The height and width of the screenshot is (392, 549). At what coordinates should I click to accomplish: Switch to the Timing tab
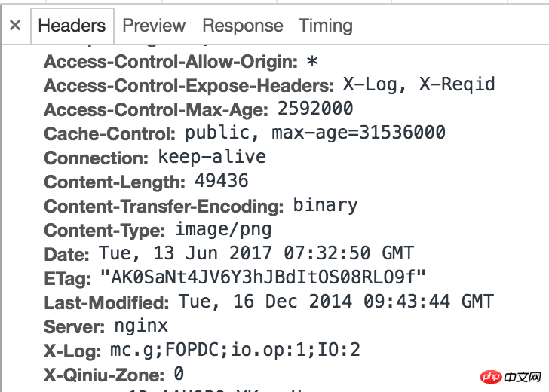pyautogui.click(x=325, y=26)
